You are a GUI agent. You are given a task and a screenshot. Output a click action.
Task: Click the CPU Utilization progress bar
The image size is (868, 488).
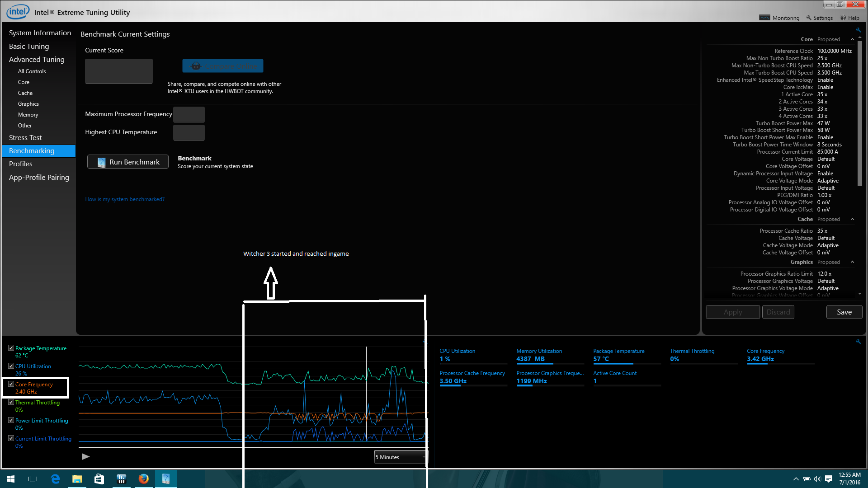pyautogui.click(x=473, y=364)
